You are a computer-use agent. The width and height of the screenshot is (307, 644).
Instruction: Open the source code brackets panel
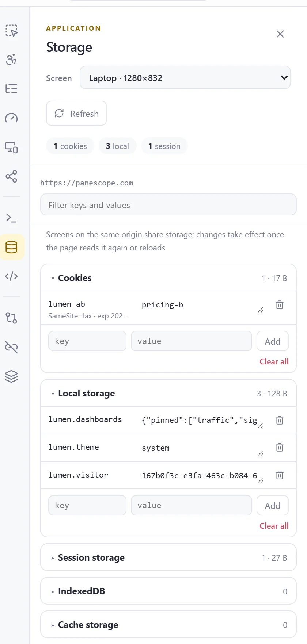(11, 276)
